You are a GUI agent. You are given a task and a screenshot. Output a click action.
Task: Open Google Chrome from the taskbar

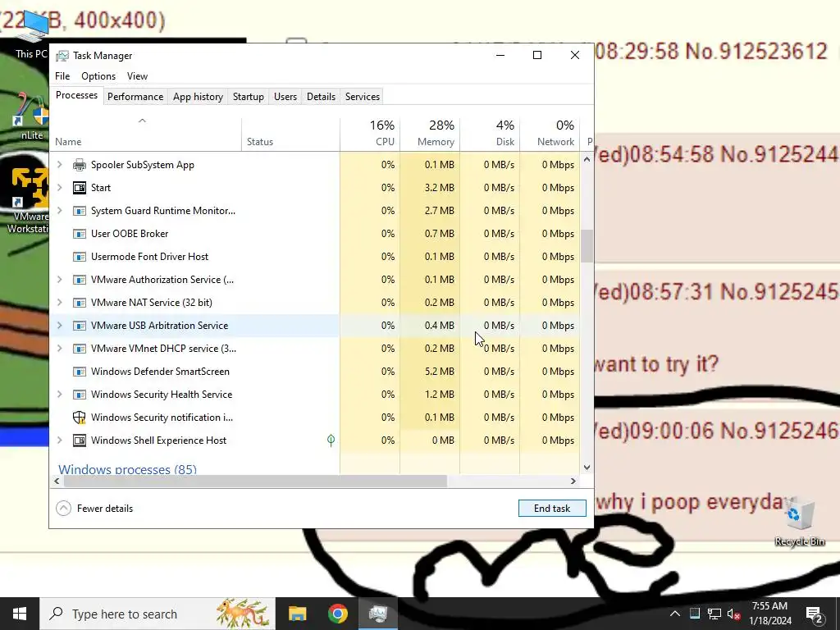pos(337,614)
